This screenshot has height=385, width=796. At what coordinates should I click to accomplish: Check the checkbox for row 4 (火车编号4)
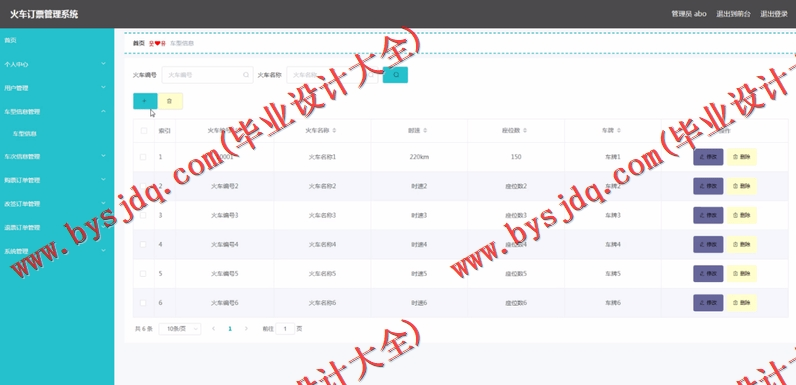pos(143,244)
